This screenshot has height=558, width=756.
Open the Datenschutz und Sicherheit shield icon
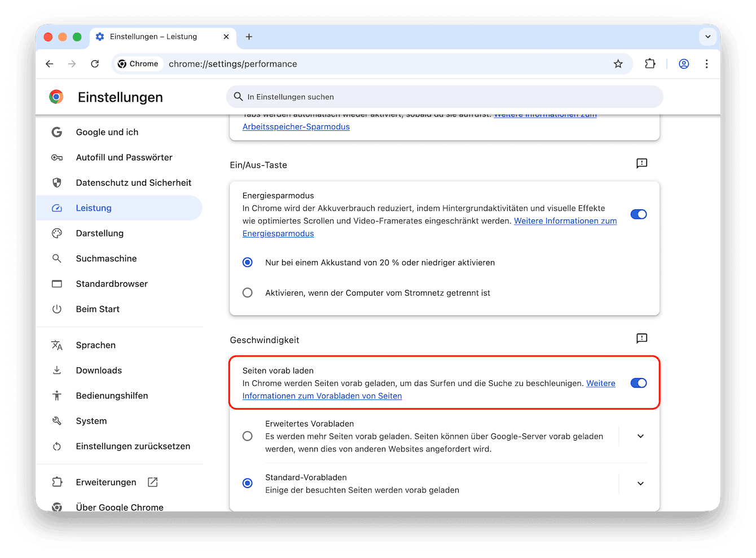(x=57, y=182)
